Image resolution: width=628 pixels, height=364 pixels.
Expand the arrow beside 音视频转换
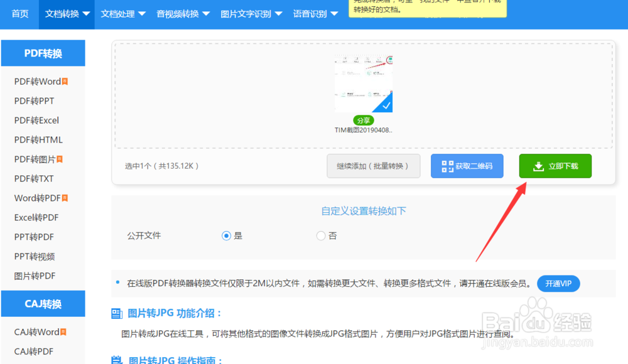point(206,14)
